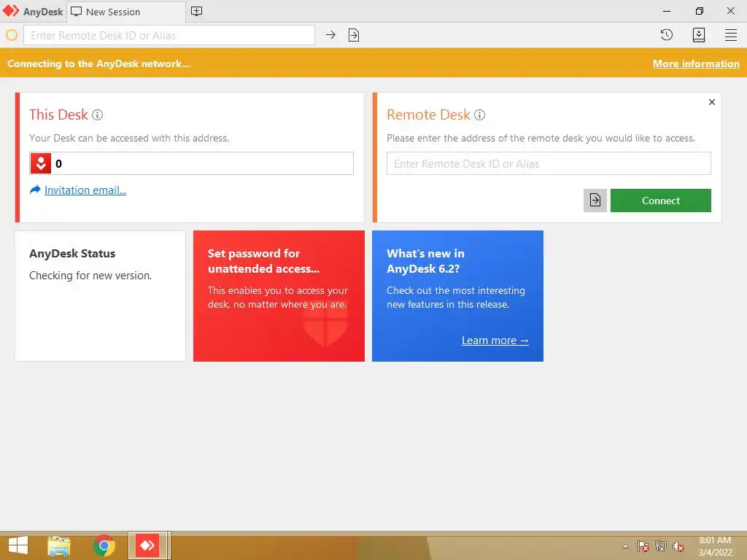The width and height of the screenshot is (747, 560).
Task: Open the recent sessions history icon
Action: [667, 35]
